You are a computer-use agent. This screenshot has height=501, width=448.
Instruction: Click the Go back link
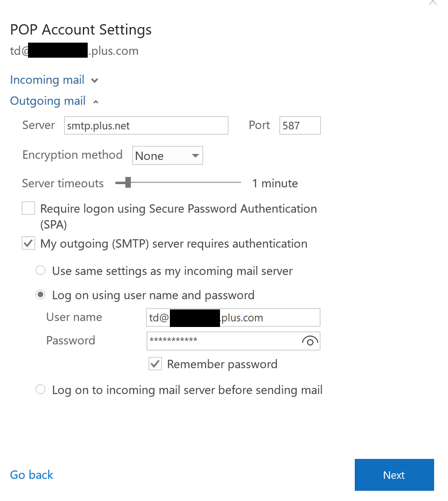tap(31, 475)
